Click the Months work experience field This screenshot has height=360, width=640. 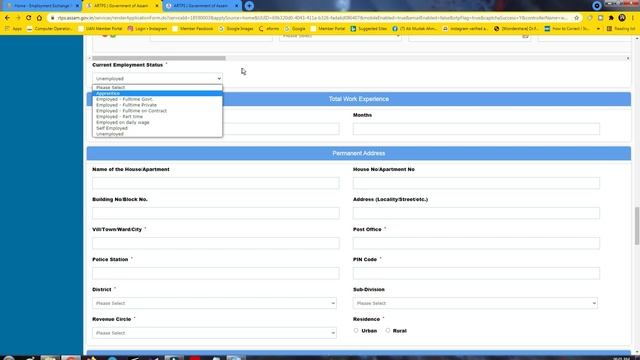coord(476,129)
